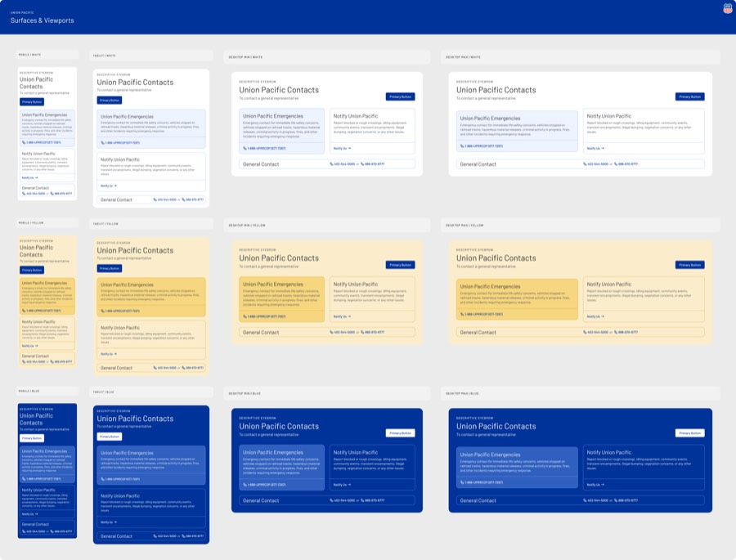Click the white Primary Button in Mobile Blue frame
The image size is (736, 560).
click(x=32, y=438)
